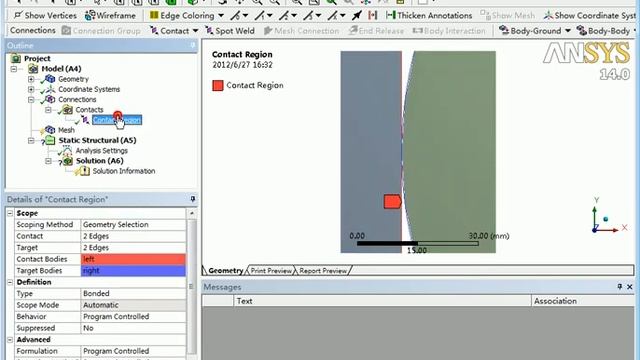Image resolution: width=640 pixels, height=360 pixels.
Task: Insert a Spot Weld connection
Action: point(230,31)
